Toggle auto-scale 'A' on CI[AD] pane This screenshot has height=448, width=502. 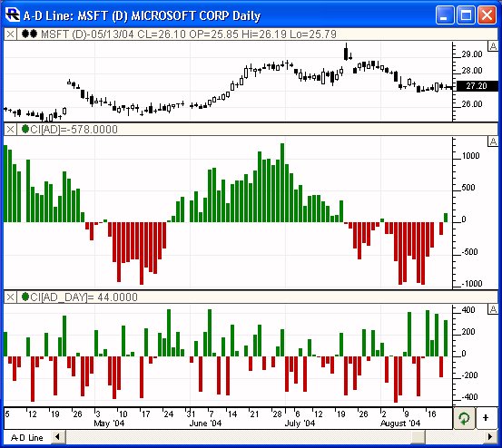tap(493, 141)
